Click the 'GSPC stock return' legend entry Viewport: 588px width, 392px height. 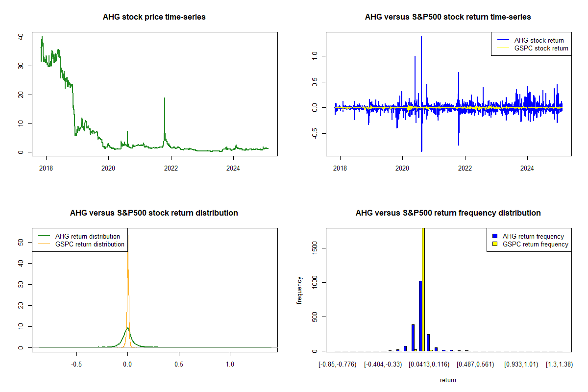coord(541,48)
